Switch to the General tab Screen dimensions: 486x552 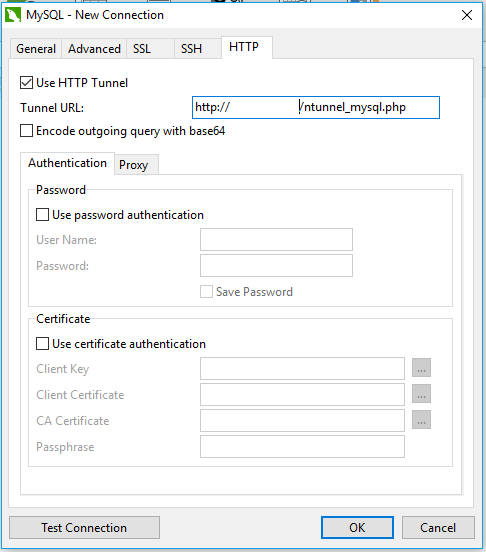click(x=36, y=49)
